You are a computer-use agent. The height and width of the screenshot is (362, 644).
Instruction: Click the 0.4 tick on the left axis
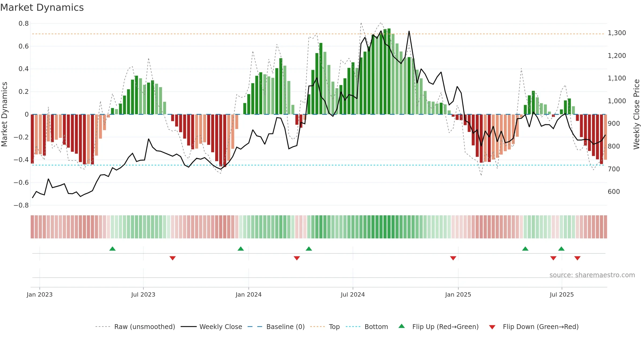tap(24, 69)
